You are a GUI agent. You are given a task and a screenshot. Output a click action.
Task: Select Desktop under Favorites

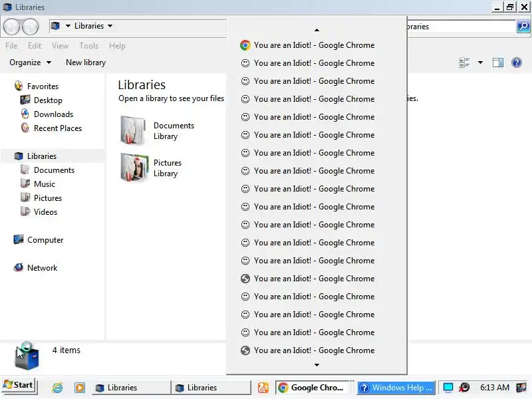pos(41,100)
